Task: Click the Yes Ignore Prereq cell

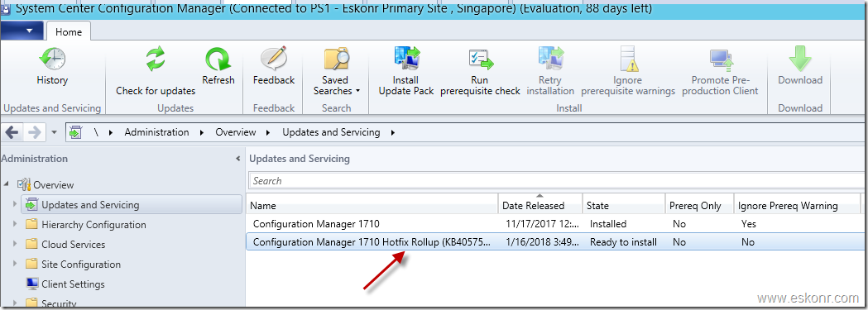Action: (x=748, y=224)
